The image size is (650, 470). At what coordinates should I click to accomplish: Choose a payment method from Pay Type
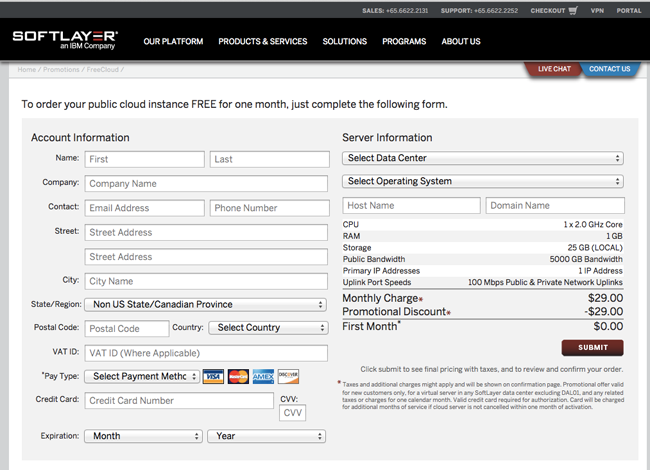coord(141,376)
